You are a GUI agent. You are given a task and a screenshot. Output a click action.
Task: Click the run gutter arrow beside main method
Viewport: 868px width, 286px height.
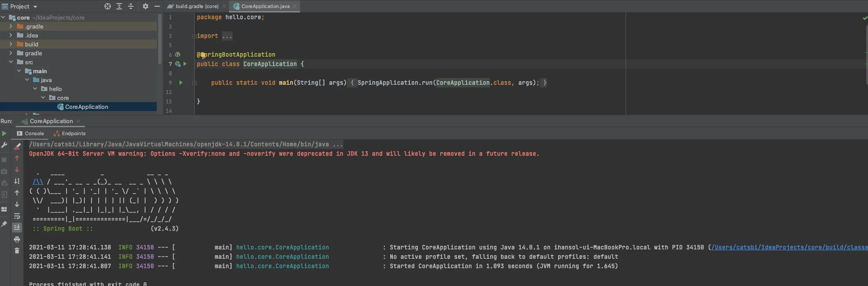click(181, 83)
